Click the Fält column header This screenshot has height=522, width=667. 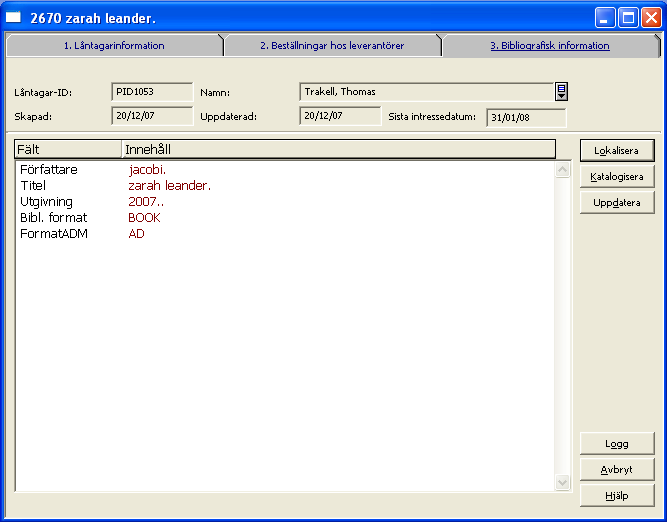coord(68,149)
